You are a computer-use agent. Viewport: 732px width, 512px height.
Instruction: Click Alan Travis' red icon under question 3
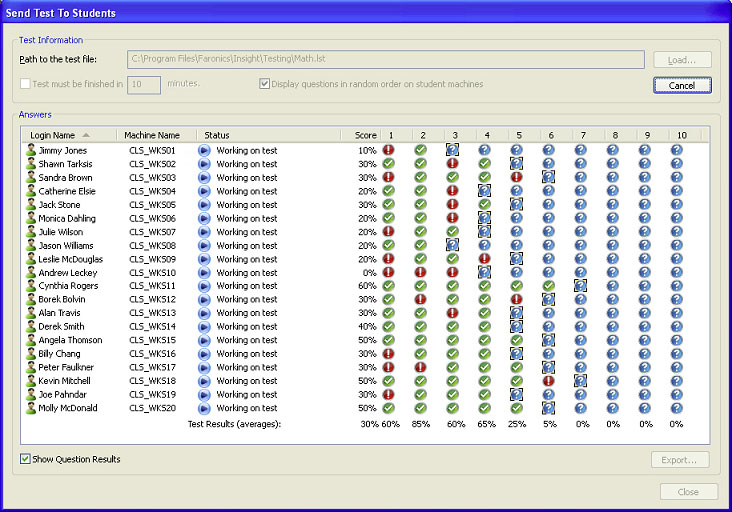tap(452, 312)
